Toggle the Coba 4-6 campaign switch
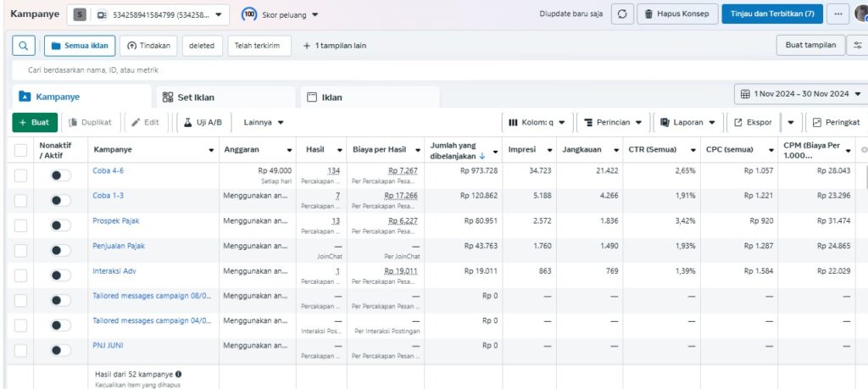This screenshot has height=389, width=868. pos(60,175)
